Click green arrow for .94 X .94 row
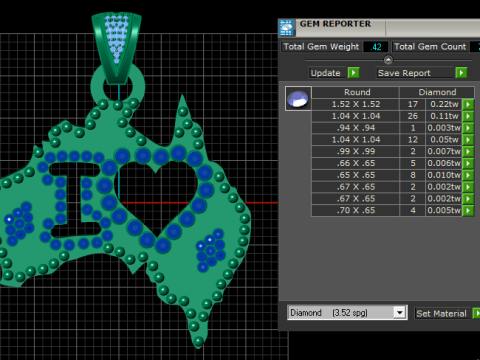Screen dimensions: 480x360 pos(468,128)
